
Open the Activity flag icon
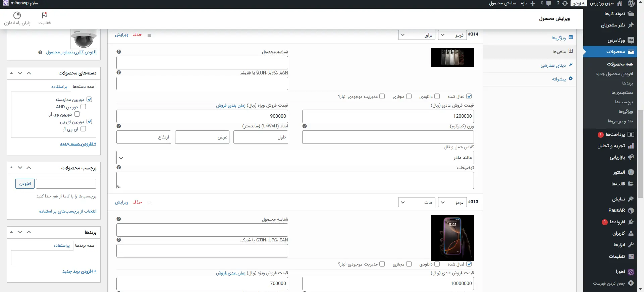(45, 15)
